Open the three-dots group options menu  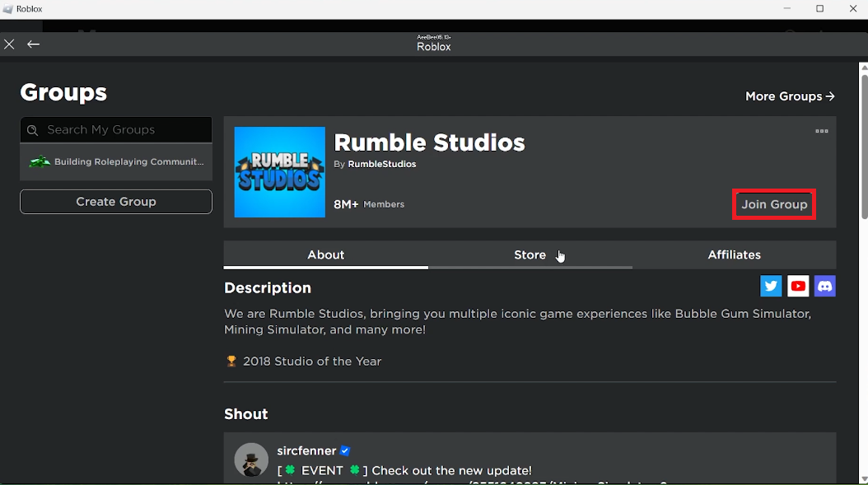822,131
